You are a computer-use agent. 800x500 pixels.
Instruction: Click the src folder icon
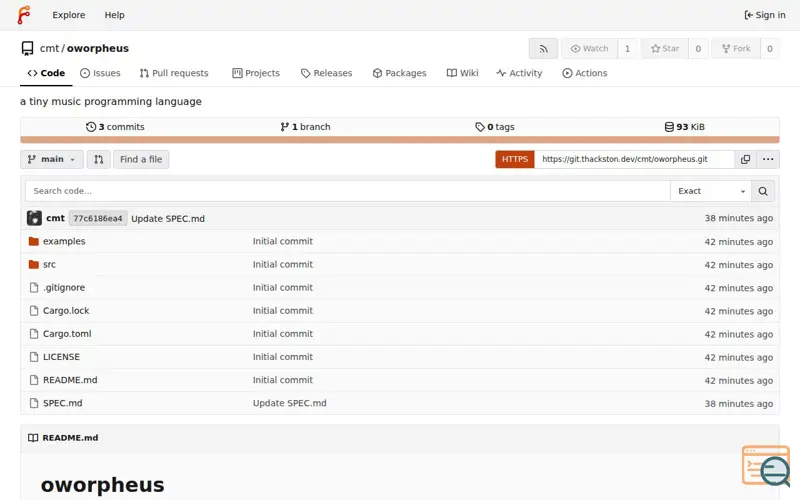(x=34, y=264)
